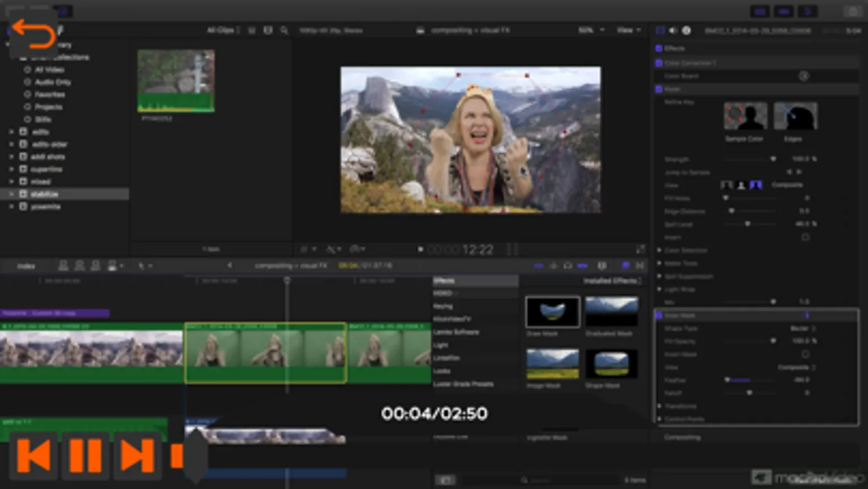Click the orange back arrow icon

(x=33, y=34)
